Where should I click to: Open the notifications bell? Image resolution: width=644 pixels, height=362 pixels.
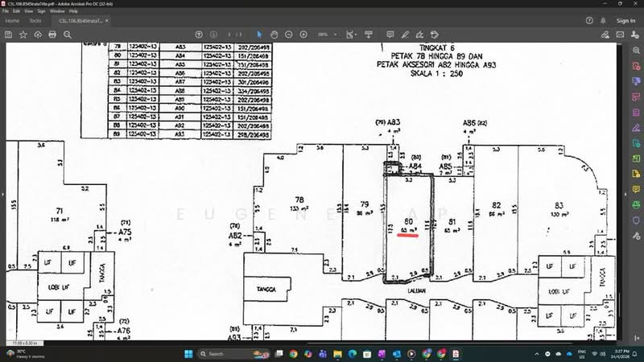(x=603, y=21)
